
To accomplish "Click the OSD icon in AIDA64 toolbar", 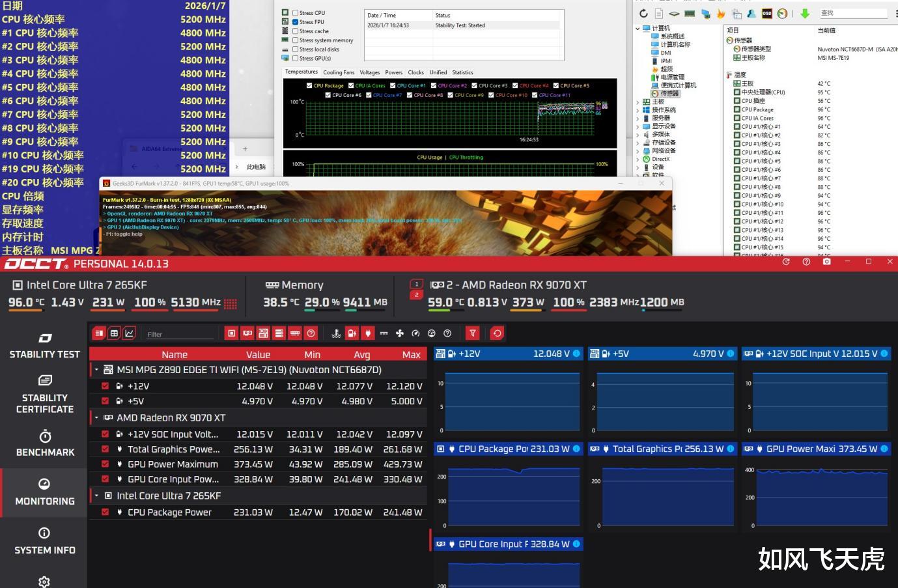I will coord(767,14).
